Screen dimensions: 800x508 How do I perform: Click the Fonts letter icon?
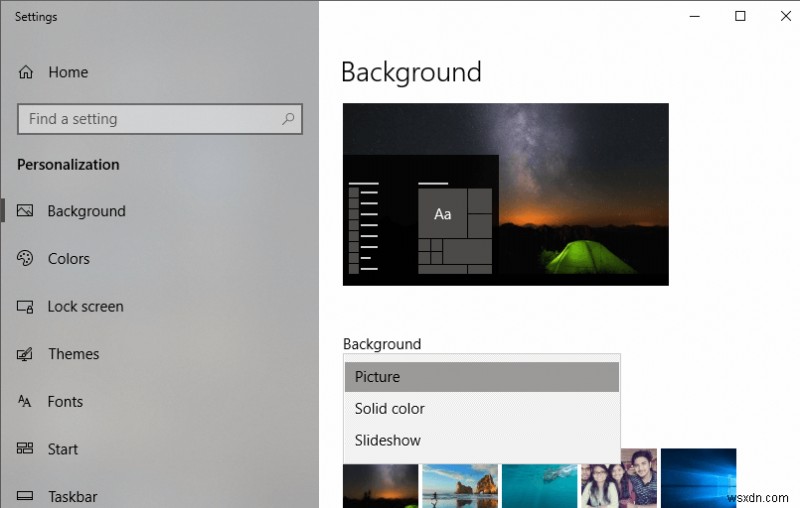pos(24,401)
